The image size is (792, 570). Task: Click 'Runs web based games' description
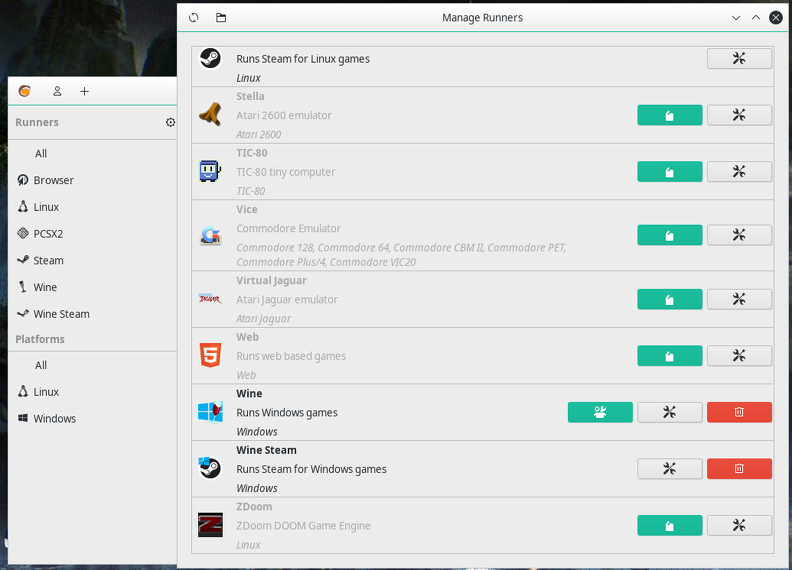point(291,356)
